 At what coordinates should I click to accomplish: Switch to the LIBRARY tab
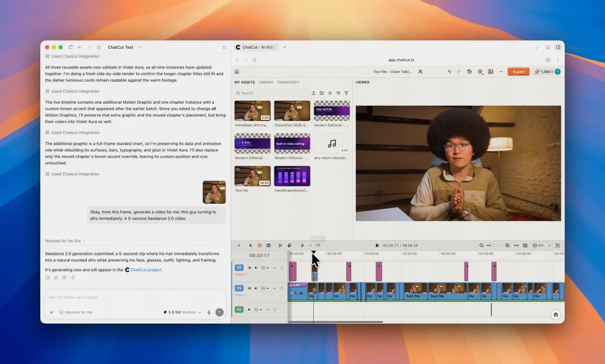coord(266,82)
